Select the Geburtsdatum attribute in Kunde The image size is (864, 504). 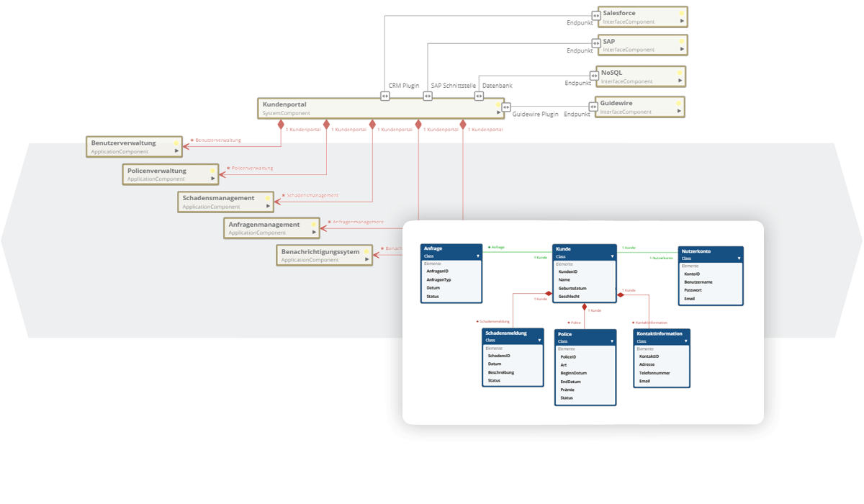pyautogui.click(x=572, y=288)
